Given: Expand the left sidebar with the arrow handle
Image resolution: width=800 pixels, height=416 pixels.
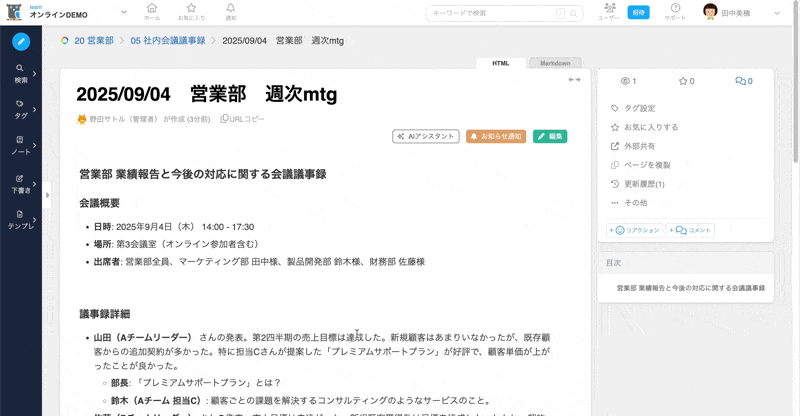Looking at the screenshot, I should (x=47, y=196).
